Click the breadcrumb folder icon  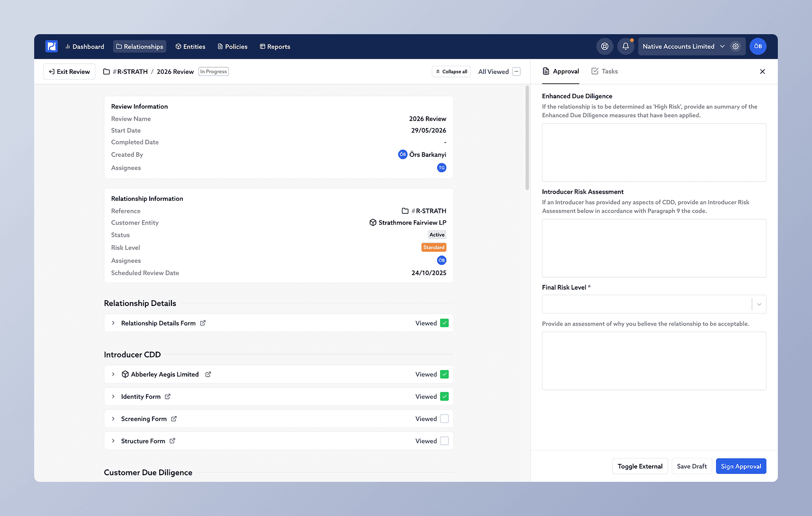(107, 72)
